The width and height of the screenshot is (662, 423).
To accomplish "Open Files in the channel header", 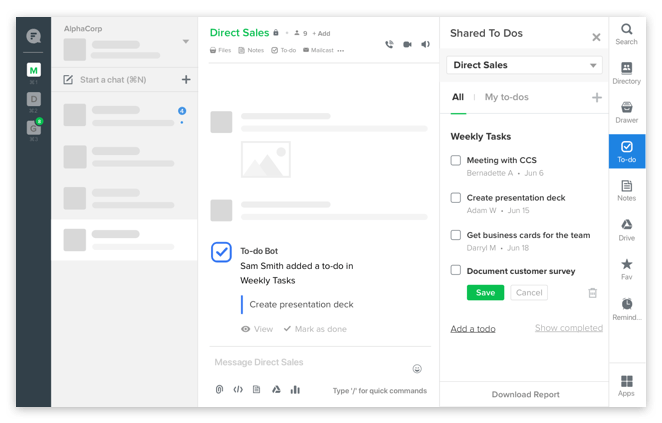I will [x=220, y=50].
